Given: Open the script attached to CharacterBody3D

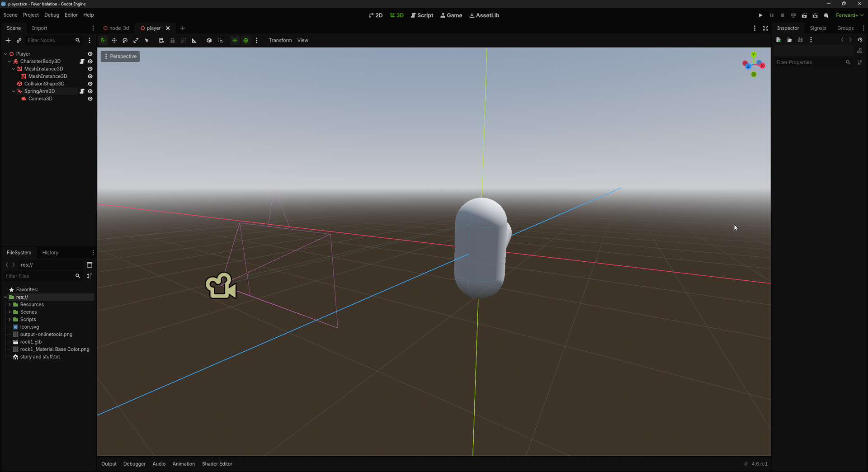Looking at the screenshot, I should tap(82, 61).
